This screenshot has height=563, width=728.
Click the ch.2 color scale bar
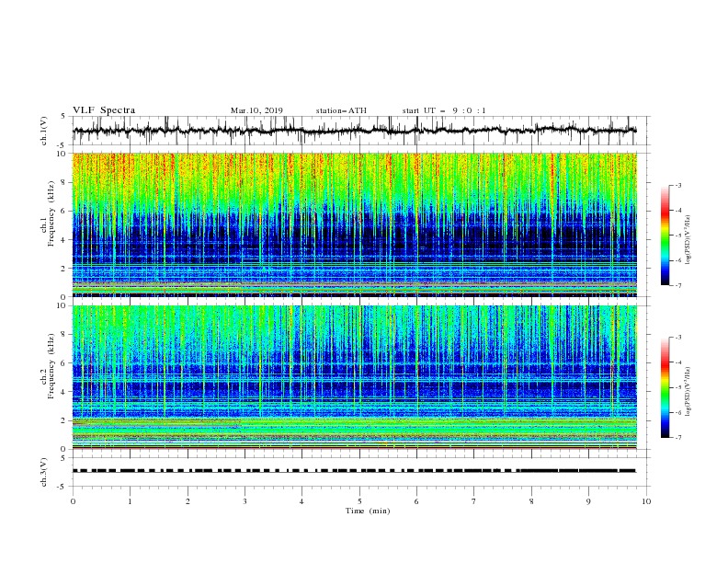coord(665,387)
